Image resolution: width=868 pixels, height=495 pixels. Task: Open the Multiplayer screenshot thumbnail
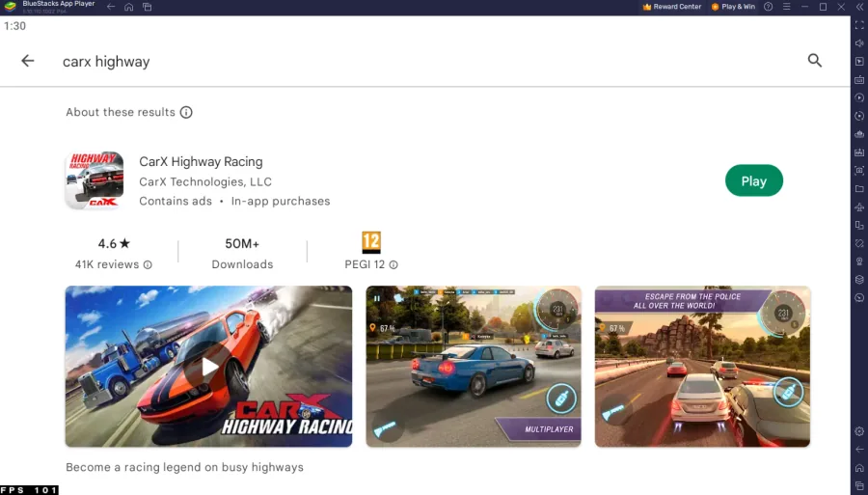(x=474, y=366)
